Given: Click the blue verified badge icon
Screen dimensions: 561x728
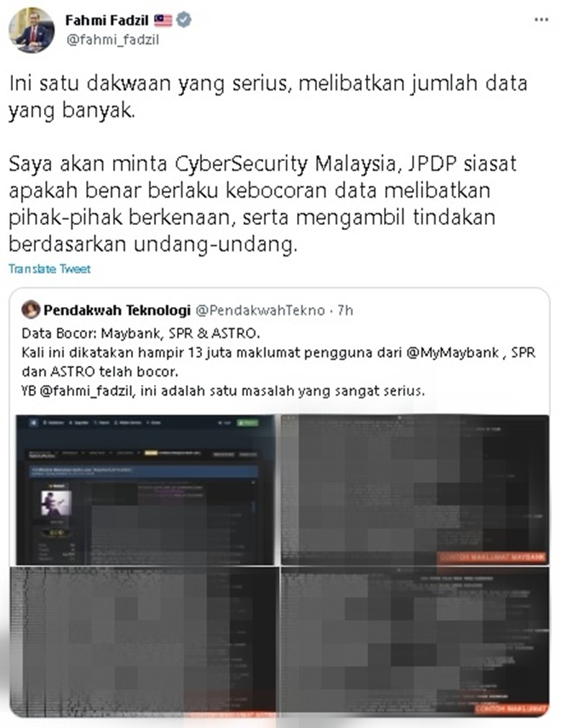Looking at the screenshot, I should point(184,20).
